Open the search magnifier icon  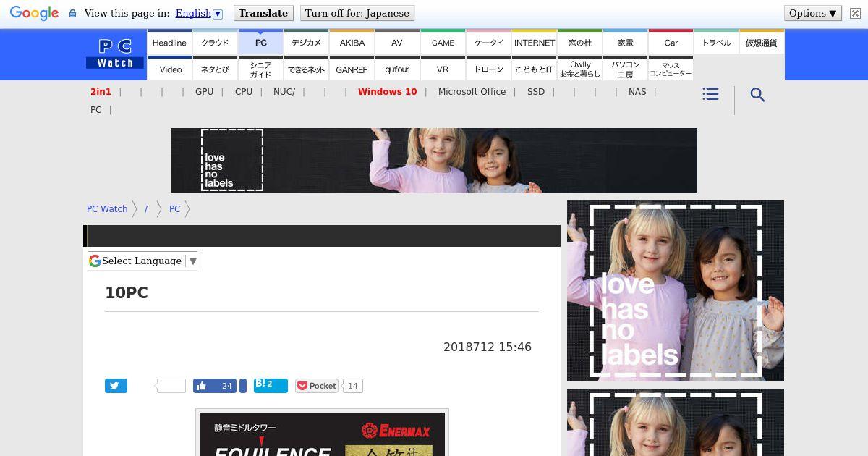757,95
